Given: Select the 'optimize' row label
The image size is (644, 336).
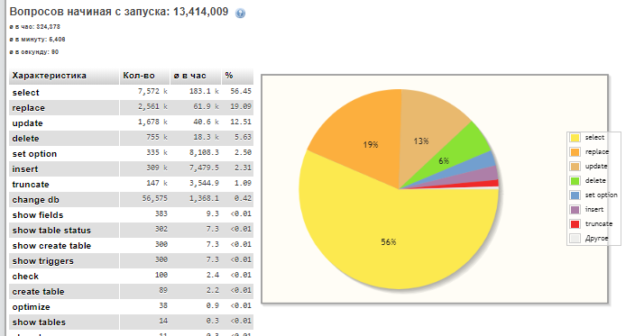Looking at the screenshot, I should [x=32, y=307].
